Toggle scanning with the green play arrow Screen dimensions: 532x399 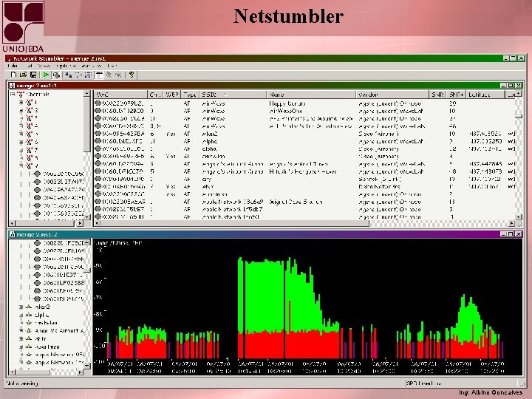46,75
